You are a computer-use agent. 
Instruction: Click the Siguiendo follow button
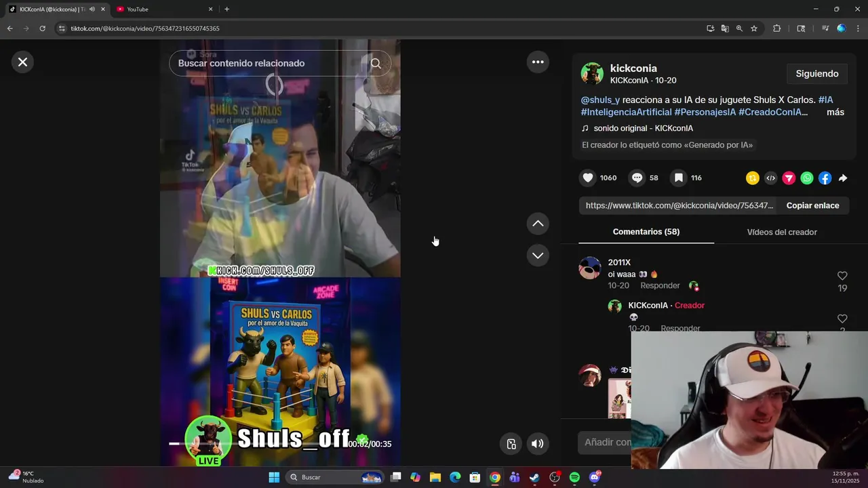[817, 74]
